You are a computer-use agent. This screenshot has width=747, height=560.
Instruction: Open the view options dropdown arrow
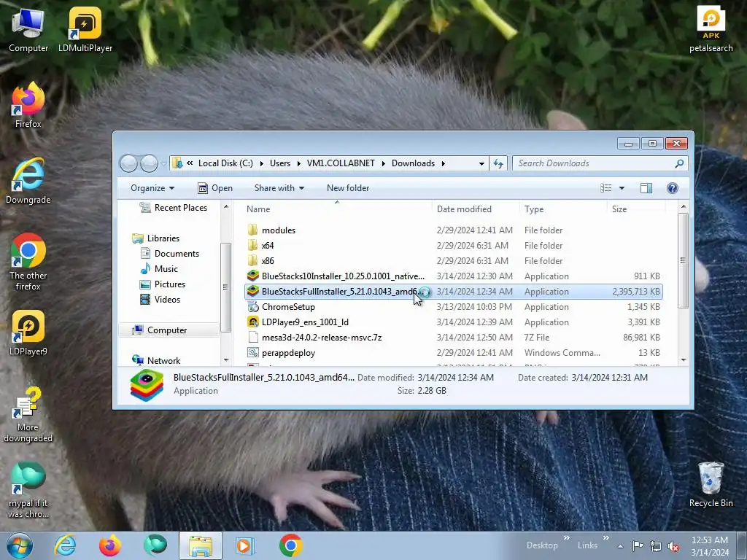point(622,188)
